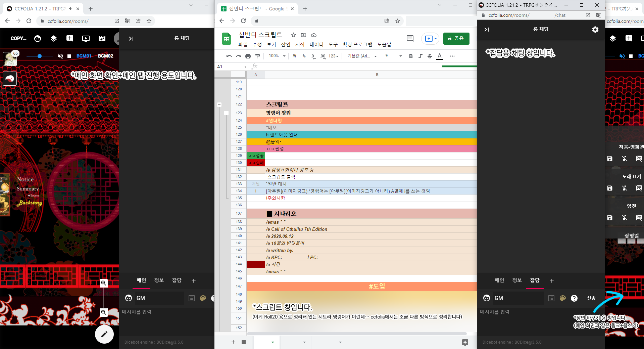Click the pencil edit floating button
The image size is (644, 349).
pos(104,334)
